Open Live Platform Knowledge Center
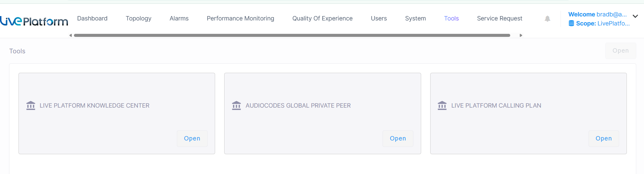 click(x=192, y=138)
